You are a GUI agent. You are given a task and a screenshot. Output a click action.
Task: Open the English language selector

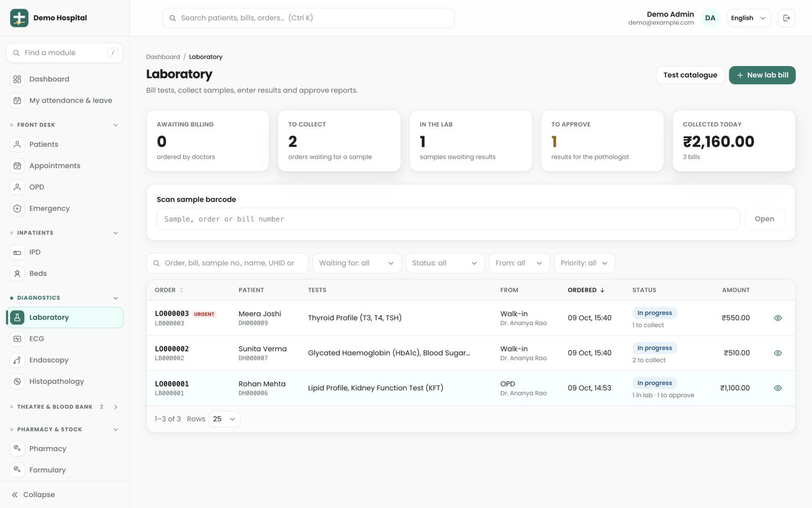click(x=748, y=18)
